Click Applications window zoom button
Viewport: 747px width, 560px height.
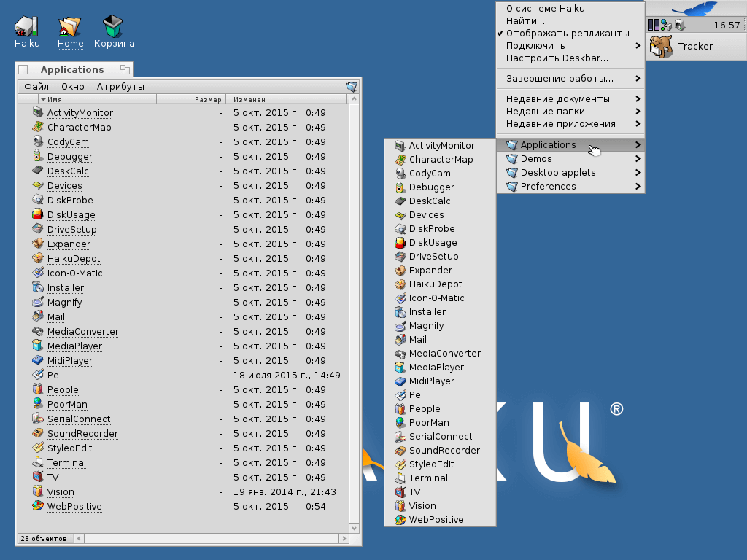point(125,69)
